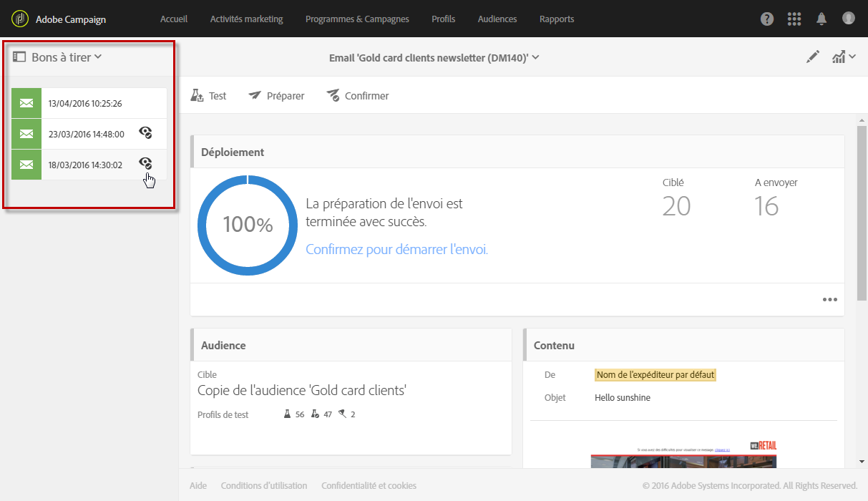The height and width of the screenshot is (501, 868).
Task: Click the Ciblé count of 20
Action: tap(676, 206)
